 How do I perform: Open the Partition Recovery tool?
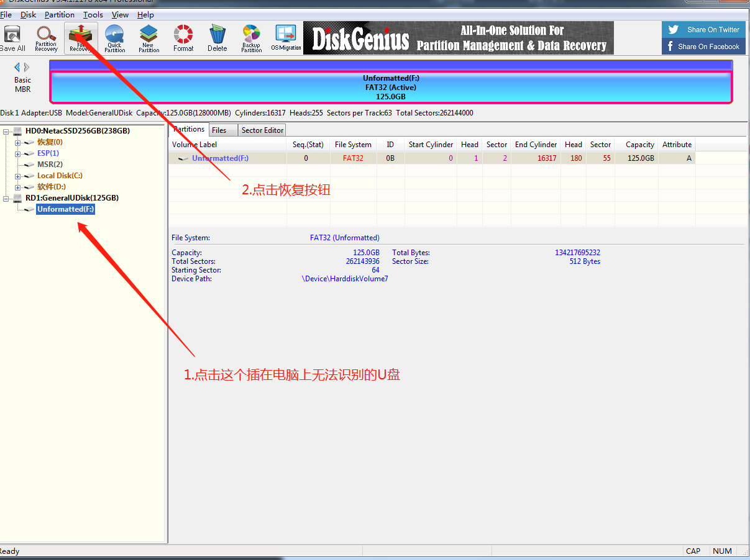46,38
